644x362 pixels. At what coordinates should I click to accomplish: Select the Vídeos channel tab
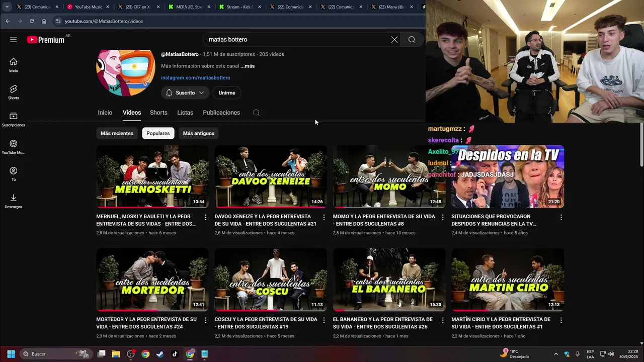click(x=132, y=113)
